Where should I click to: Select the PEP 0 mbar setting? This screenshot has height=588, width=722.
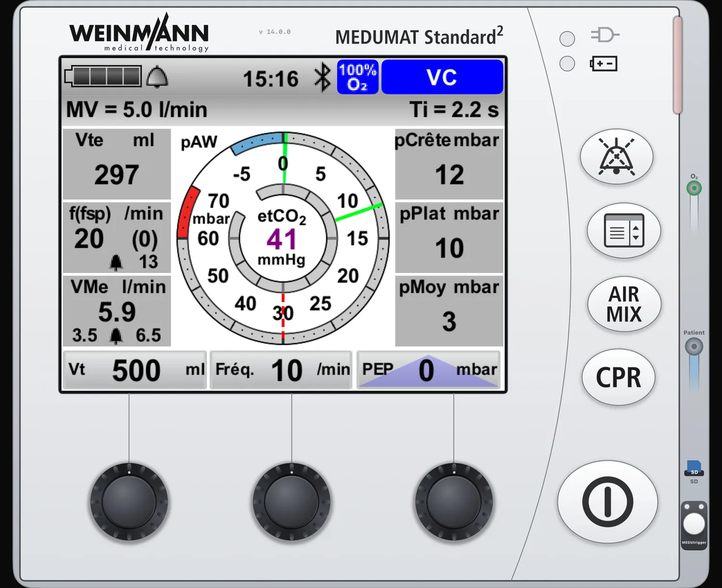[x=428, y=370]
